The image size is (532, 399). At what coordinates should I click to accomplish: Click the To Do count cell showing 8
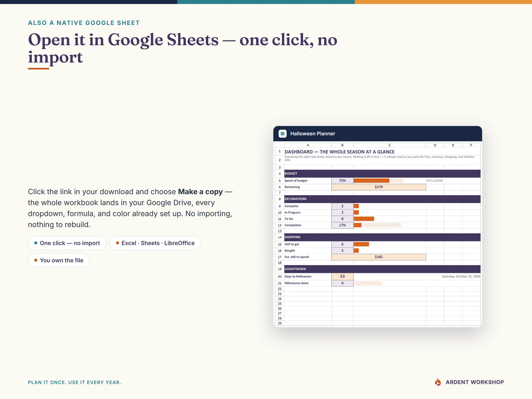click(342, 219)
